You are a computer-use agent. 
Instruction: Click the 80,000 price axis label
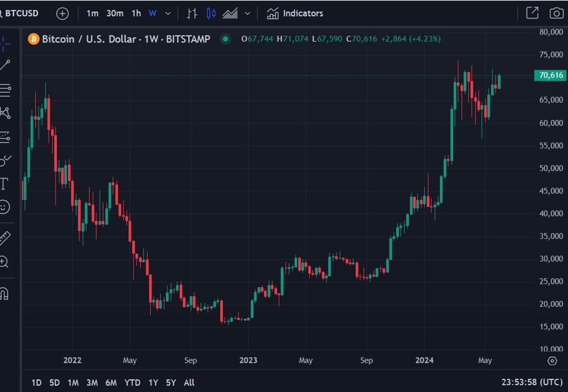click(x=551, y=32)
